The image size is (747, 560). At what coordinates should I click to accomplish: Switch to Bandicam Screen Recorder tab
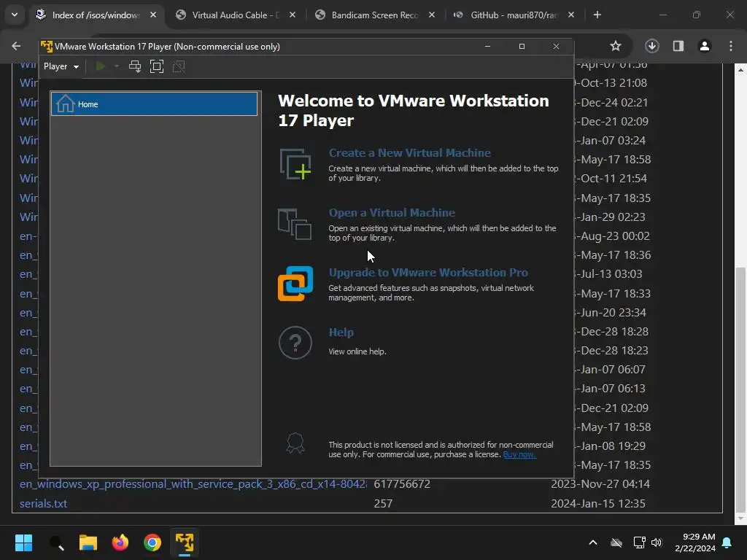click(376, 15)
